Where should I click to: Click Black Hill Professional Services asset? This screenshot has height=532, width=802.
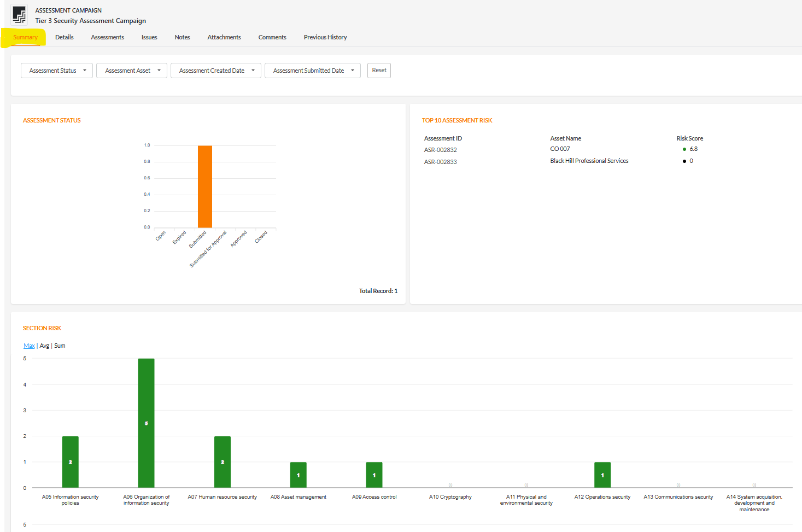coord(589,161)
